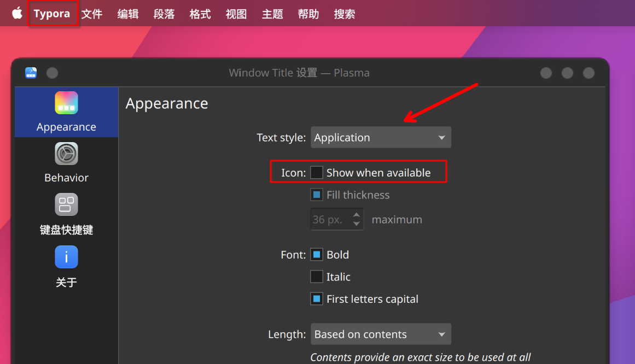635x364 pixels.
Task: Click the pin button beside the titlebar icon
Action: (53, 73)
